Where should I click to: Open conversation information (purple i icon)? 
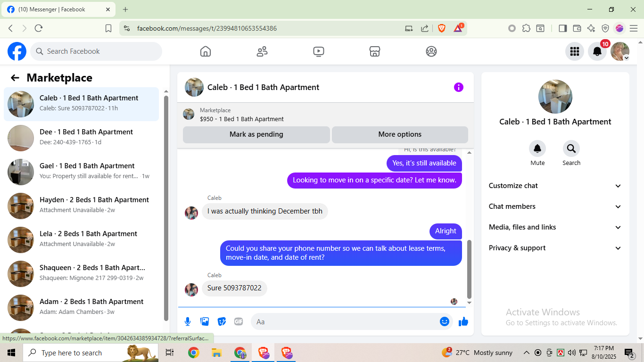pos(459,87)
